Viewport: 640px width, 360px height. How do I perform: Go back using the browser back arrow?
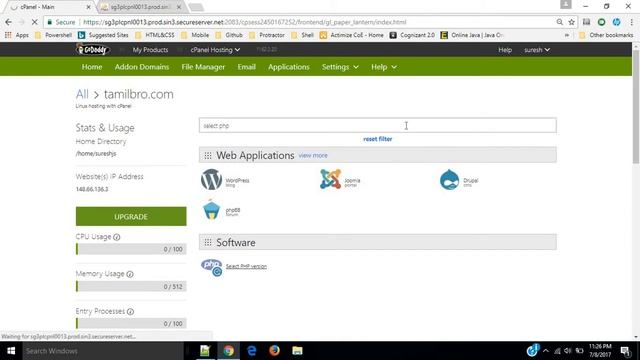(x=9, y=22)
